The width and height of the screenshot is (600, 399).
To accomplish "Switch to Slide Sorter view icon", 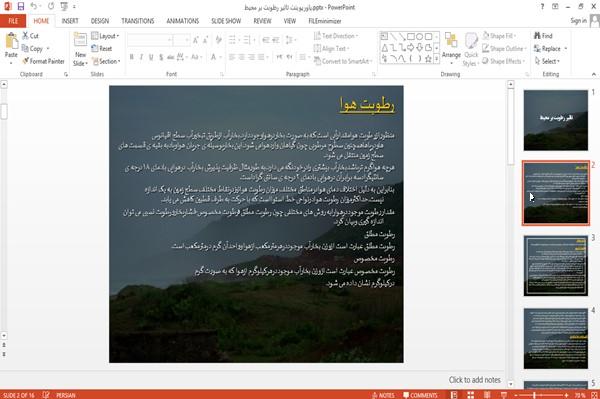I will point(471,395).
